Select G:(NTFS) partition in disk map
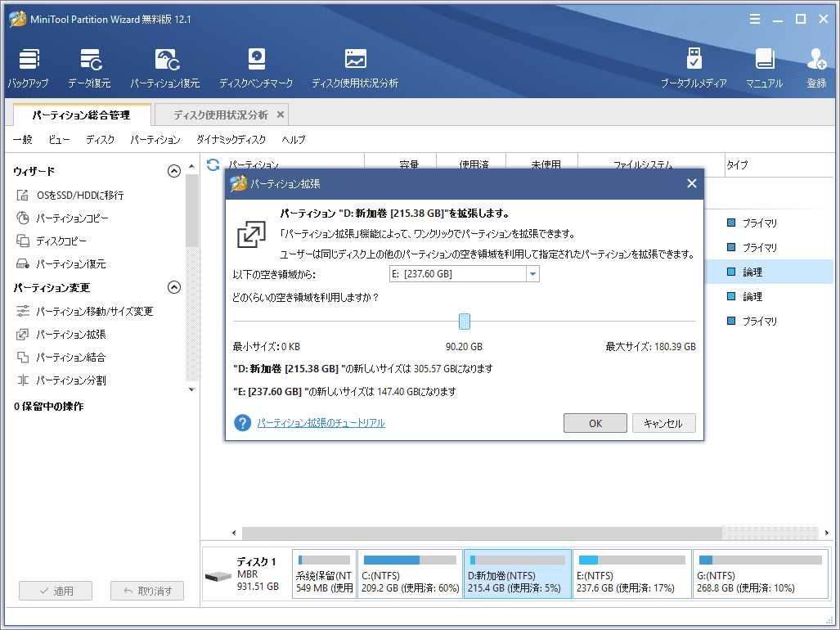The width and height of the screenshot is (840, 630). tap(761, 574)
